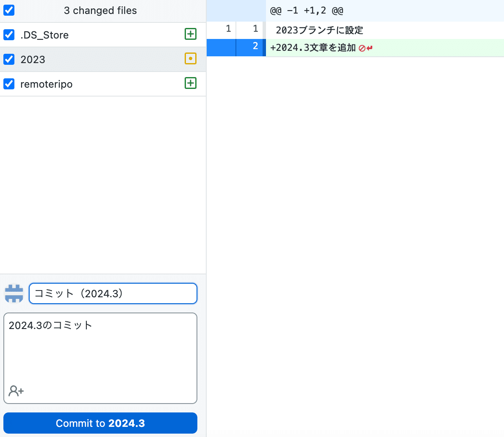Click the user avatar beside commit summary

click(x=14, y=293)
